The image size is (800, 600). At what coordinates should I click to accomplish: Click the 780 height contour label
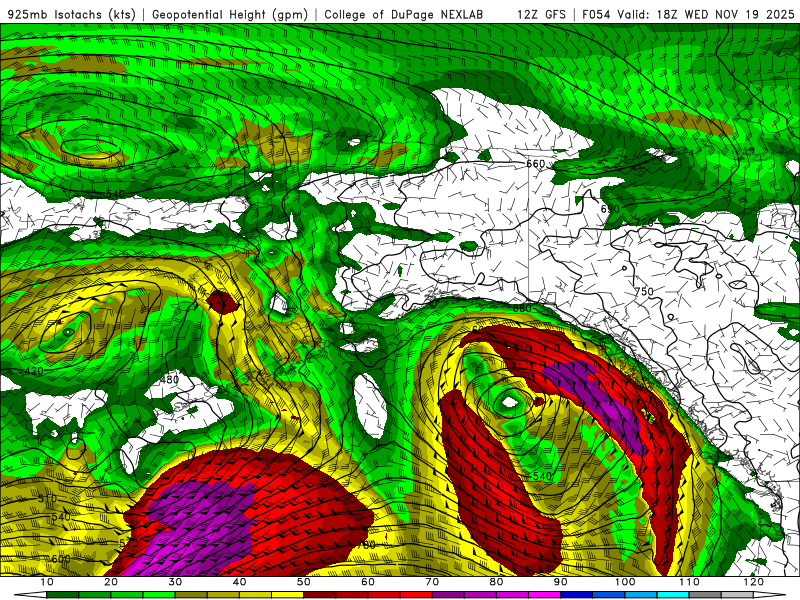point(366,545)
